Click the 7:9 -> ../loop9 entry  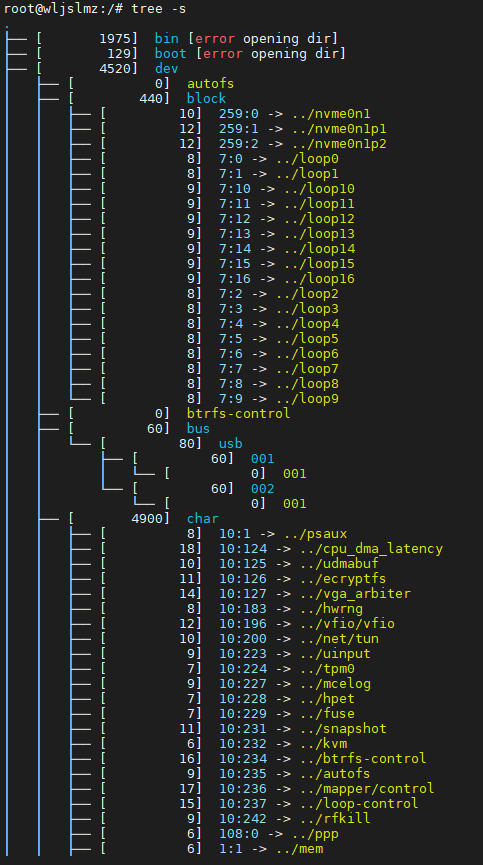click(279, 398)
